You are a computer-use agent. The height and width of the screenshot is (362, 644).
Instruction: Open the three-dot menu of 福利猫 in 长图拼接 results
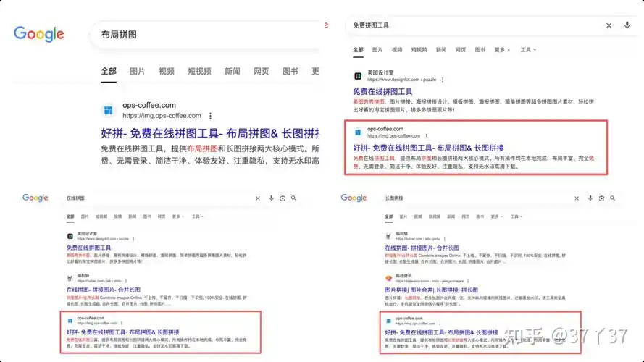(445, 239)
